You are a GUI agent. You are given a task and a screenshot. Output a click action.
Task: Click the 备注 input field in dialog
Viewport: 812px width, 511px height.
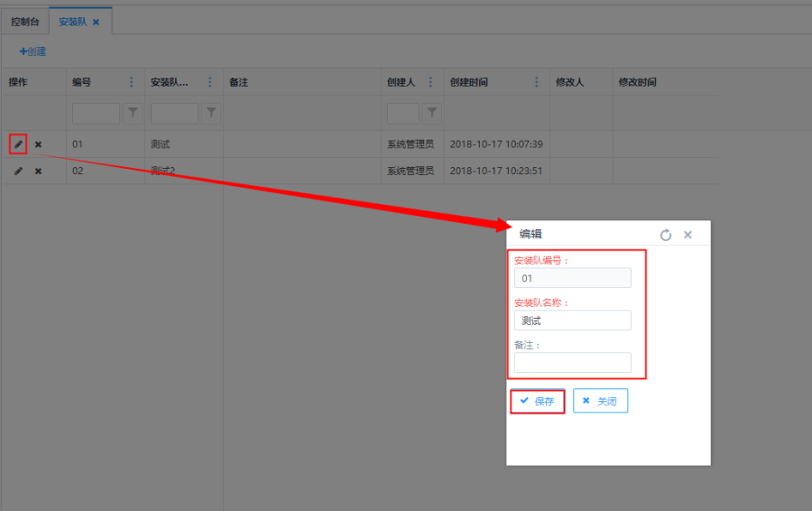coord(572,362)
